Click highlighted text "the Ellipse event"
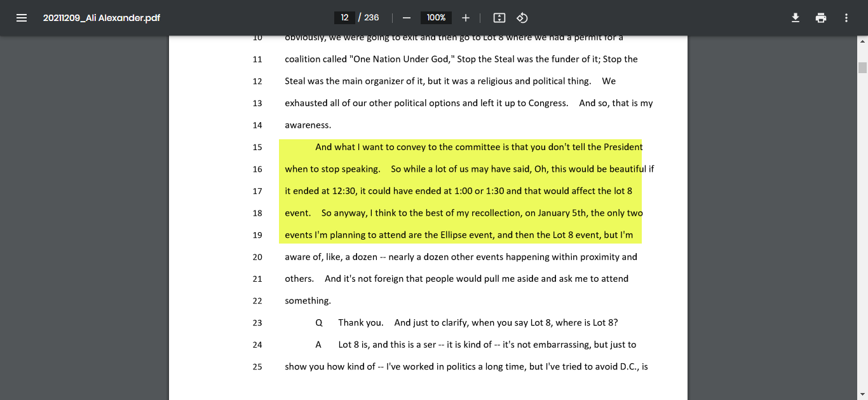 pos(459,235)
